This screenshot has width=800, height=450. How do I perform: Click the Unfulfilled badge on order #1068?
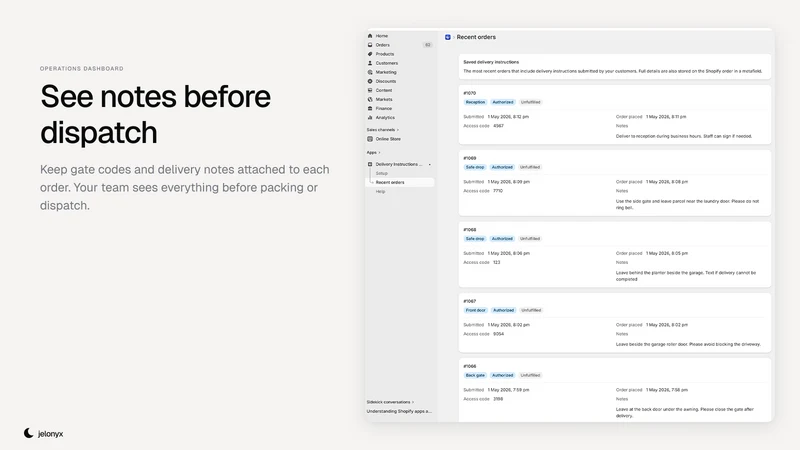point(530,239)
